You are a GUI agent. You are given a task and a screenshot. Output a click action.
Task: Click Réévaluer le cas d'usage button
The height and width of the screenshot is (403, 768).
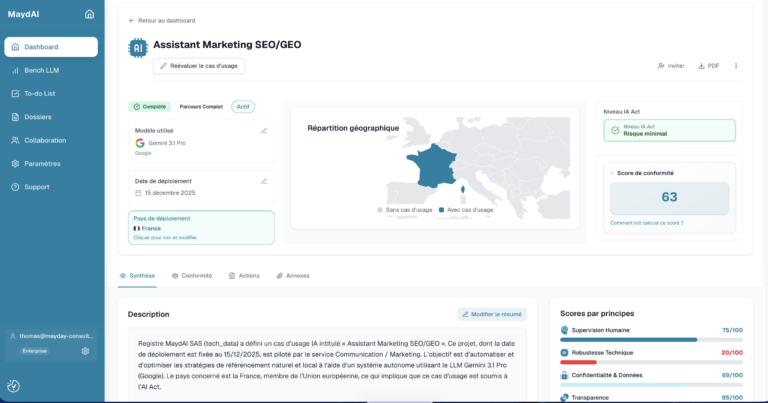(199, 66)
